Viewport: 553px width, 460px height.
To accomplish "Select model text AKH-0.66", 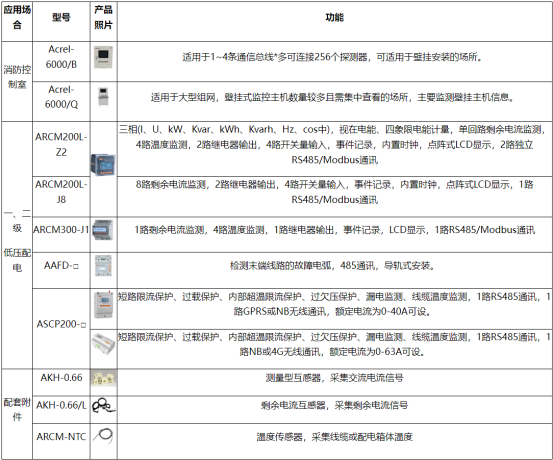I will (x=61, y=377).
